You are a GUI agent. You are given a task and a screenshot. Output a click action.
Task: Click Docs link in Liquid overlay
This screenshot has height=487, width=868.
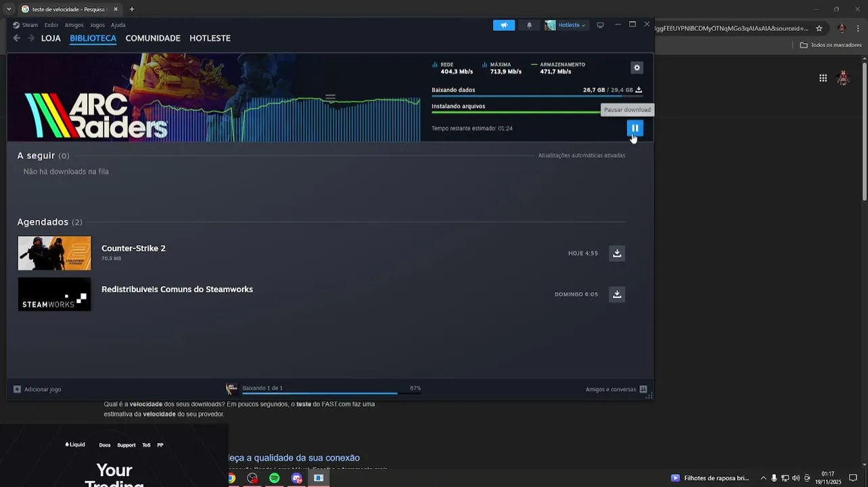tap(105, 445)
